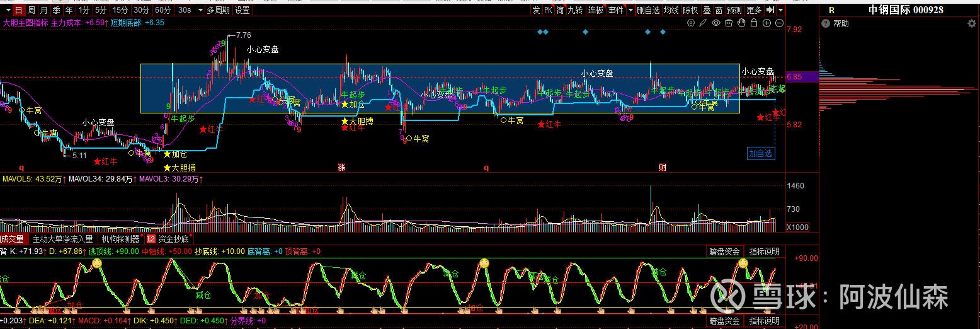Click the question mark help icon
Viewport: 980px width, 329px height.
point(825,24)
